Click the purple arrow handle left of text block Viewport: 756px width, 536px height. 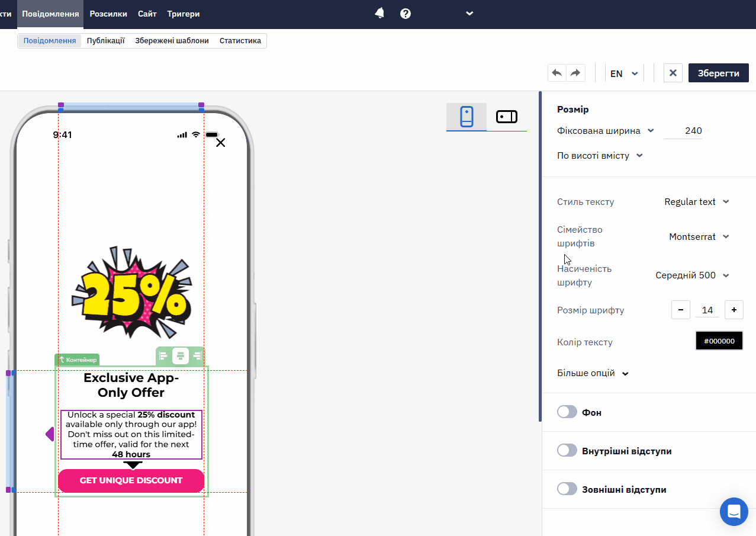point(50,434)
